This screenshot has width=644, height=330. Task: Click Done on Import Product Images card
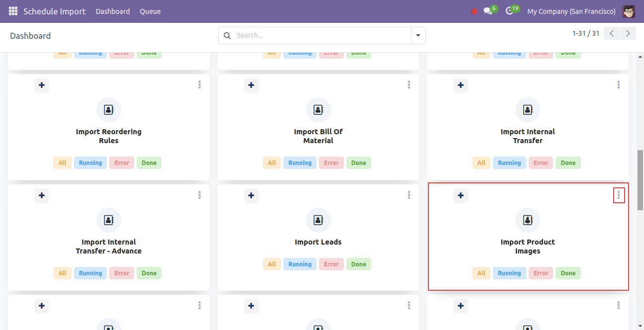click(568, 273)
